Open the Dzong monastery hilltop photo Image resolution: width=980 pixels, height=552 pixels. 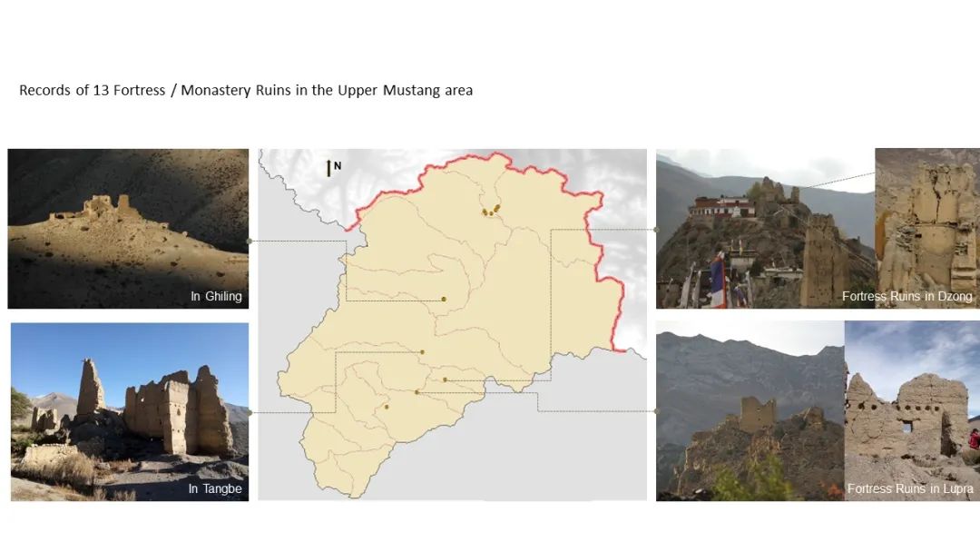point(765,228)
